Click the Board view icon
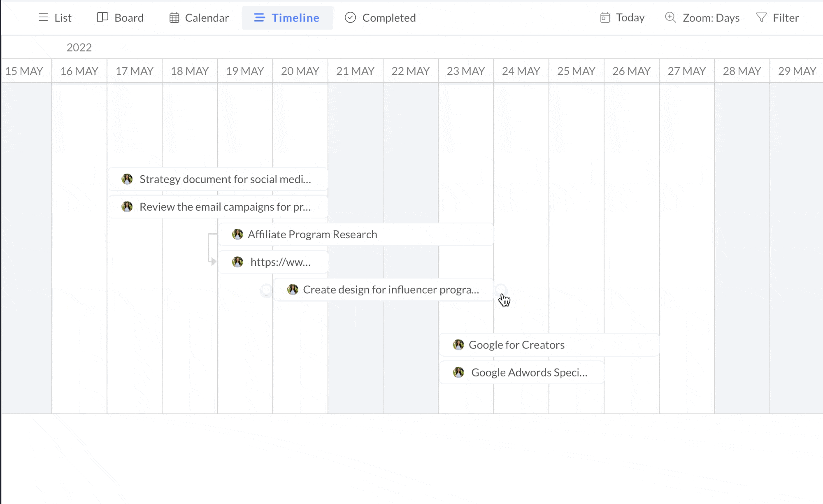Image resolution: width=823 pixels, height=504 pixels. point(102,17)
